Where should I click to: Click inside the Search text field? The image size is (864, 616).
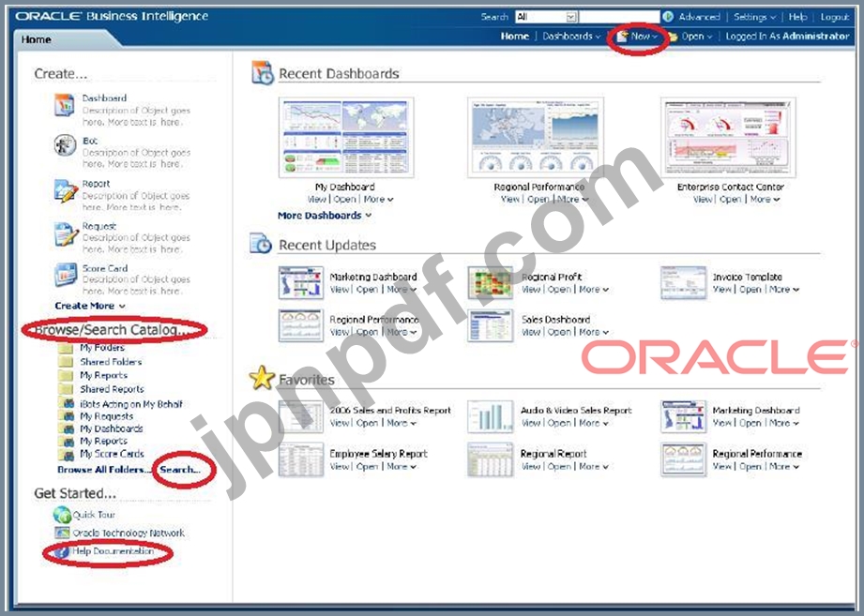pyautogui.click(x=619, y=17)
